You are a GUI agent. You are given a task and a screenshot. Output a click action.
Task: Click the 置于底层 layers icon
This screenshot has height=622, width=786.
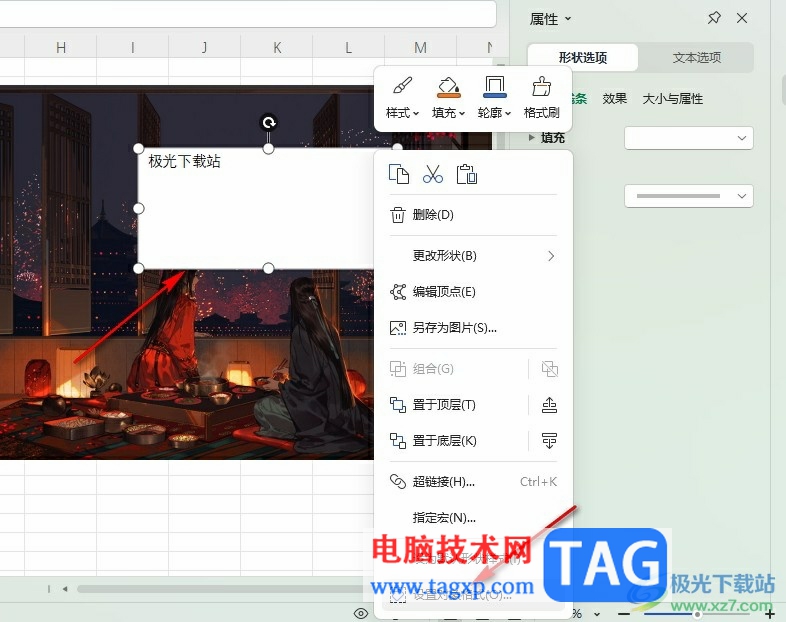(398, 441)
